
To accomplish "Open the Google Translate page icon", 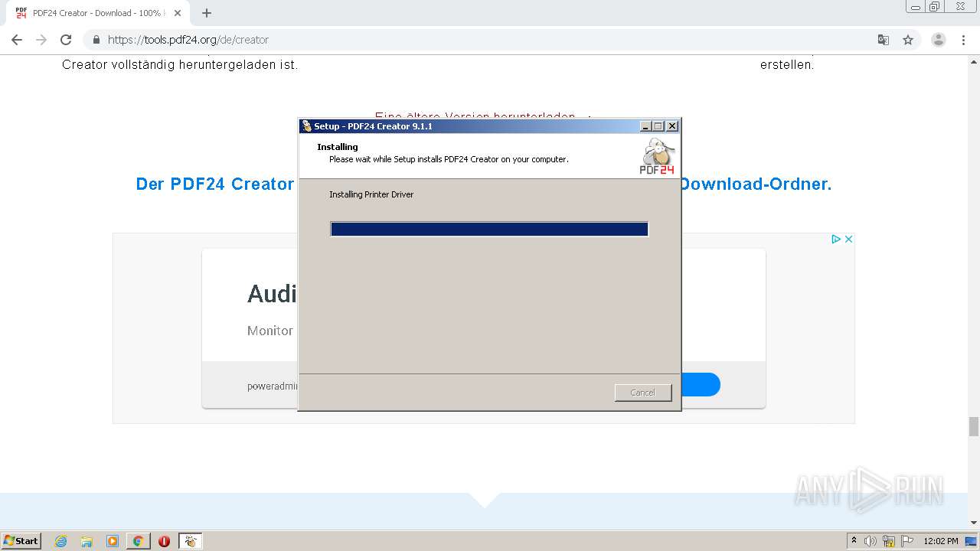I will [x=884, y=40].
